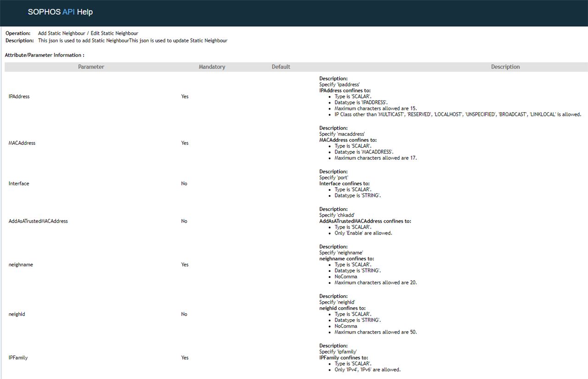
Task: Select 'Add Static Neighbour / Edit Static Neighbour' text
Action: 88,34
